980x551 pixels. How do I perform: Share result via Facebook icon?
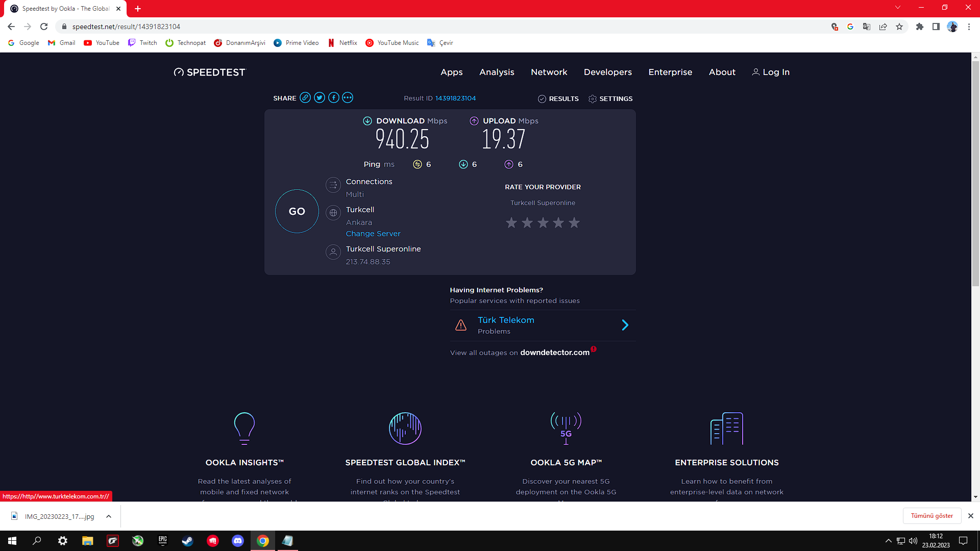(x=334, y=98)
